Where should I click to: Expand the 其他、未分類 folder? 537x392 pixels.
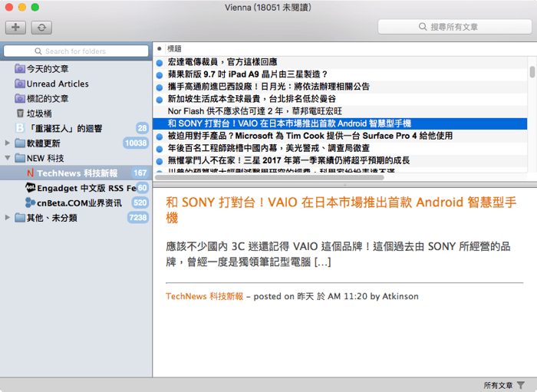pos(8,218)
